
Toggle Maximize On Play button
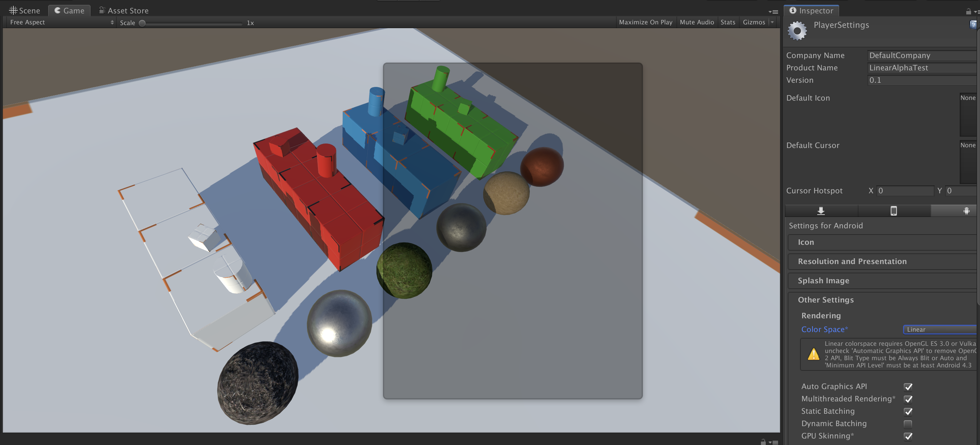(x=645, y=22)
